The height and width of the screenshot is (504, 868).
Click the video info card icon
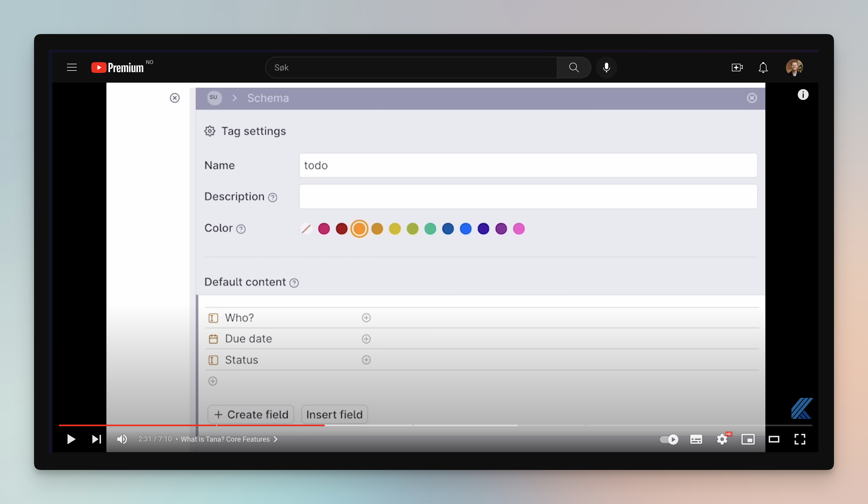pos(803,95)
